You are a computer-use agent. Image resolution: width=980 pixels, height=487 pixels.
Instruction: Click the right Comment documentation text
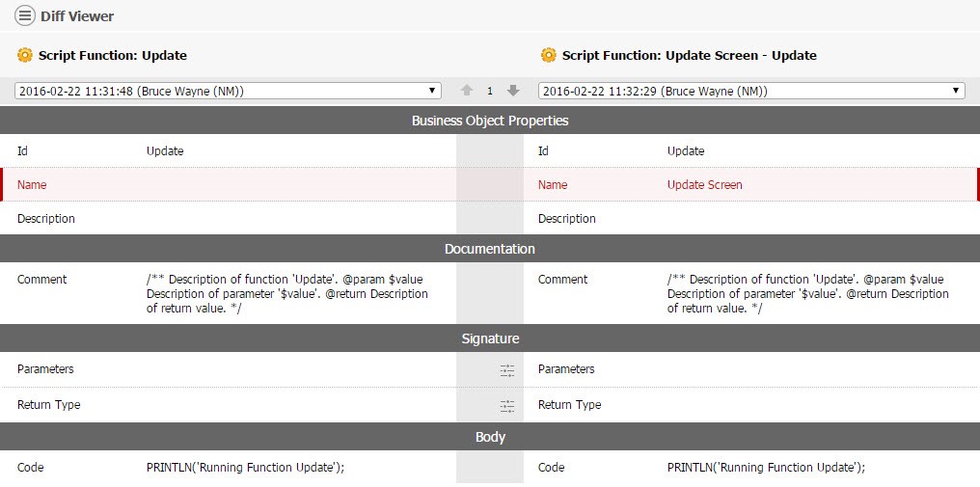(807, 293)
